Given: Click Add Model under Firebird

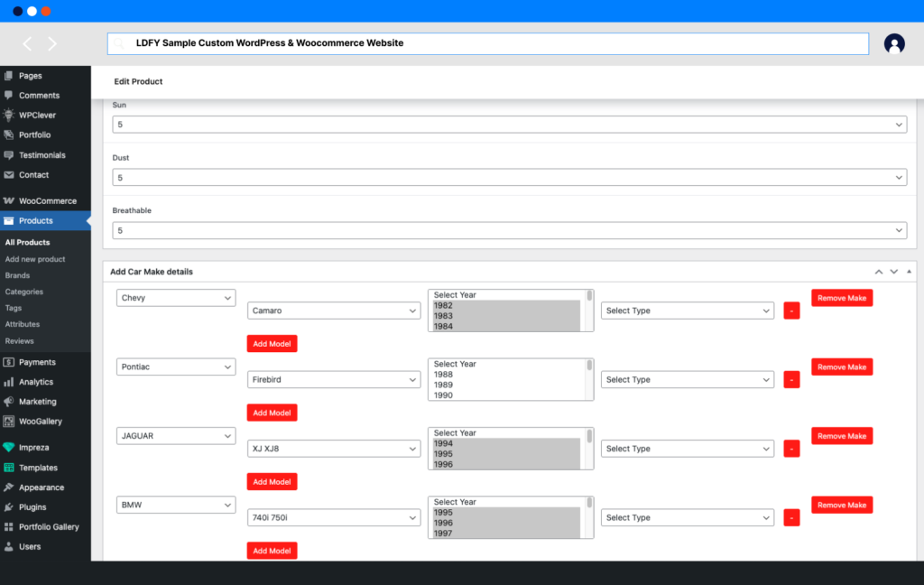Looking at the screenshot, I should [x=272, y=413].
